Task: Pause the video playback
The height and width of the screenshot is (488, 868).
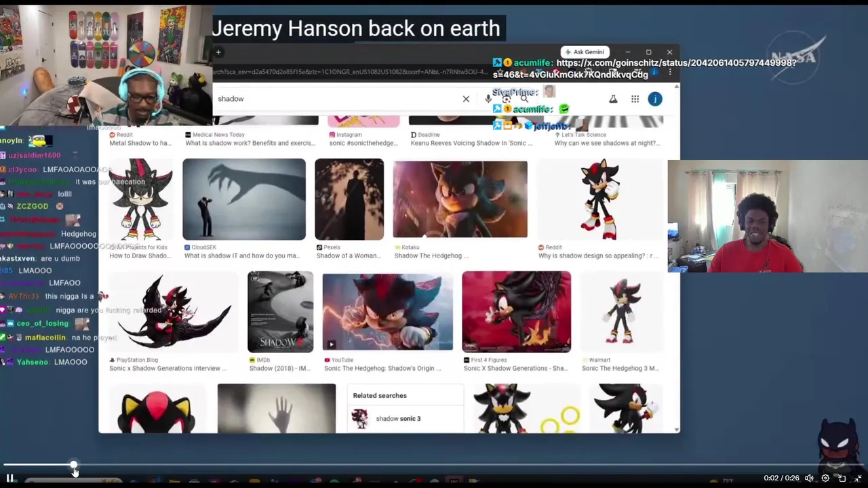Action: tap(10, 478)
